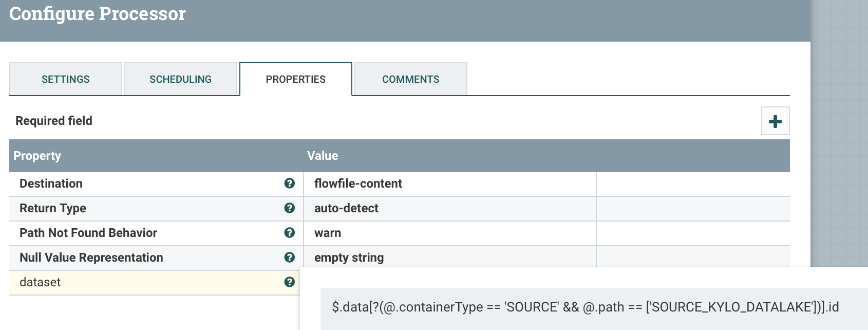
Task: Show help for the dataset property
Action: tap(290, 282)
